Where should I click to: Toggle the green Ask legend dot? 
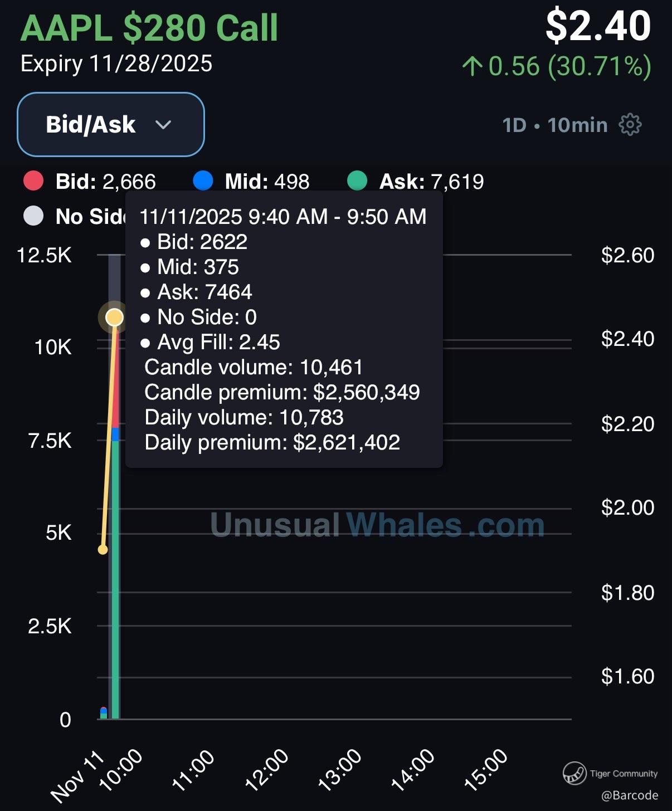pyautogui.click(x=357, y=181)
